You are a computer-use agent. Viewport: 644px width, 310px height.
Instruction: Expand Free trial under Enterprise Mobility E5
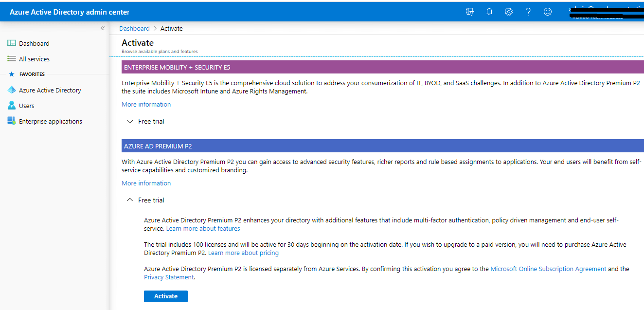coord(145,121)
